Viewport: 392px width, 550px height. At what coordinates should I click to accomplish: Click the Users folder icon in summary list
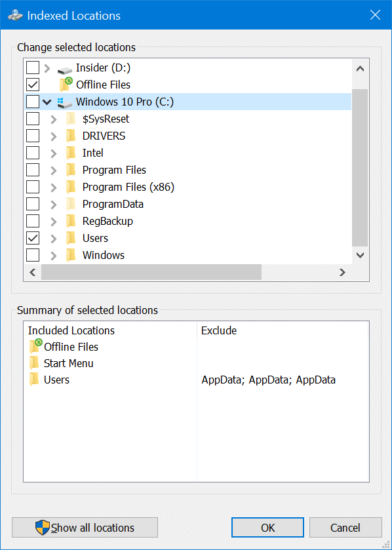tap(34, 380)
